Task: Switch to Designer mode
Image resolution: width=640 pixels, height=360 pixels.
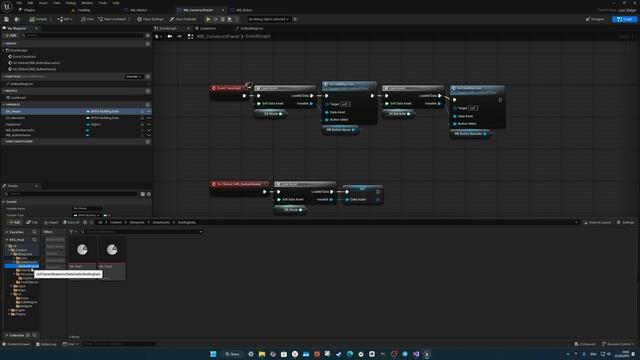Action: click(x=595, y=19)
